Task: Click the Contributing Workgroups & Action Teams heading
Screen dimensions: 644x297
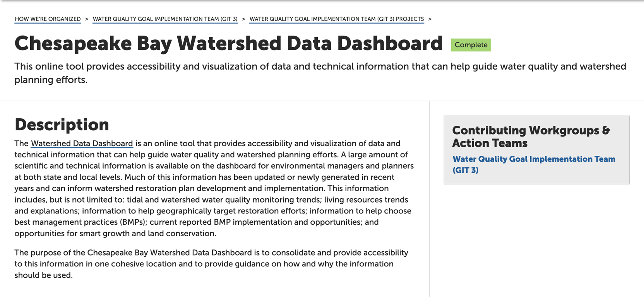Action: tap(531, 137)
